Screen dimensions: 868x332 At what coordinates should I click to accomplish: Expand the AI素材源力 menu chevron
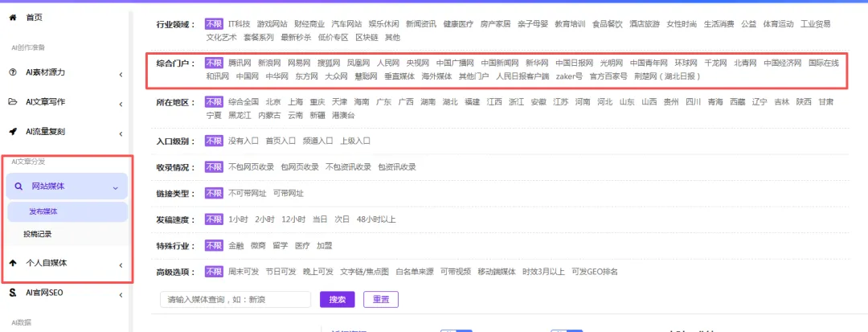pyautogui.click(x=121, y=75)
